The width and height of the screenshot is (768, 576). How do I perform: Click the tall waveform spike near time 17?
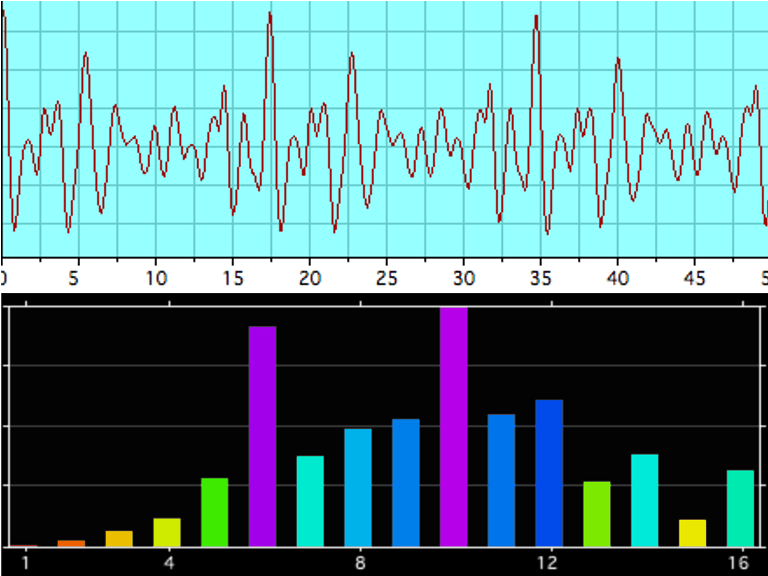(270, 15)
